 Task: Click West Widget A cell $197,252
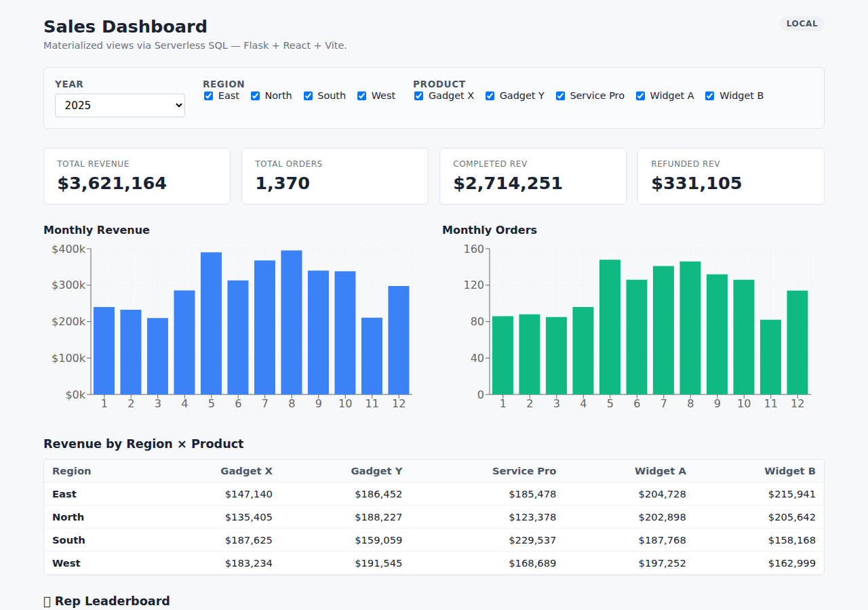(x=663, y=563)
